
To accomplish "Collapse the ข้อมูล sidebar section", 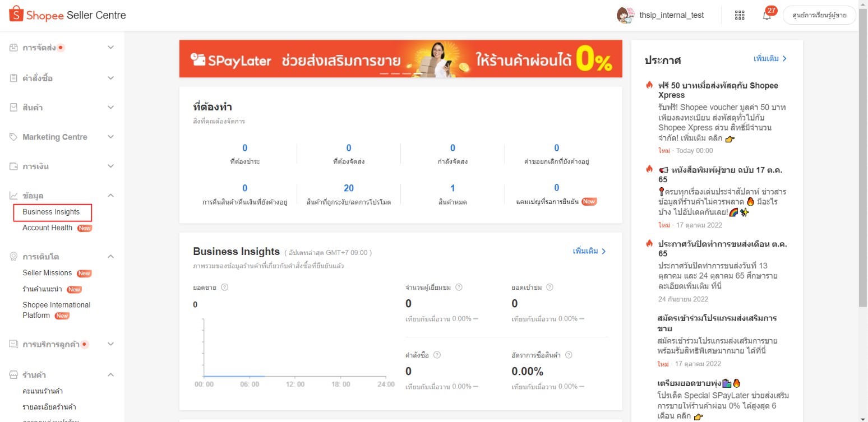I will [x=110, y=195].
